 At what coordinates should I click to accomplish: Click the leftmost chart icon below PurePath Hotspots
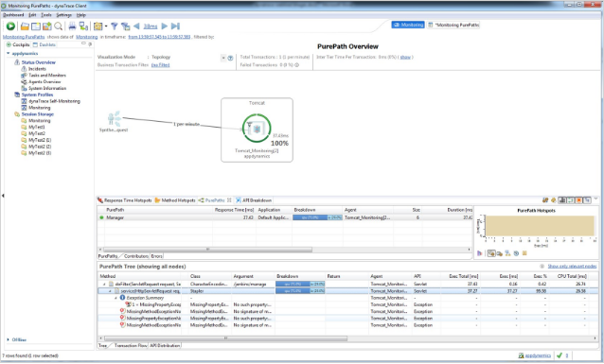[480, 253]
